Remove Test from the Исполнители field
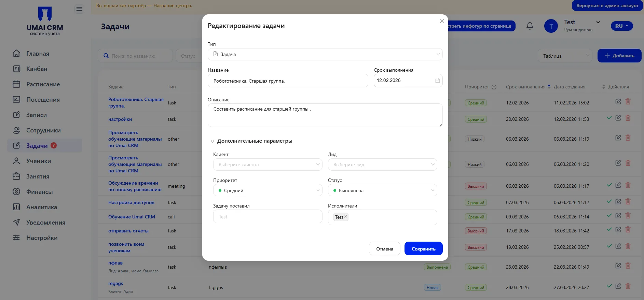This screenshot has height=300, width=644. pos(346,216)
